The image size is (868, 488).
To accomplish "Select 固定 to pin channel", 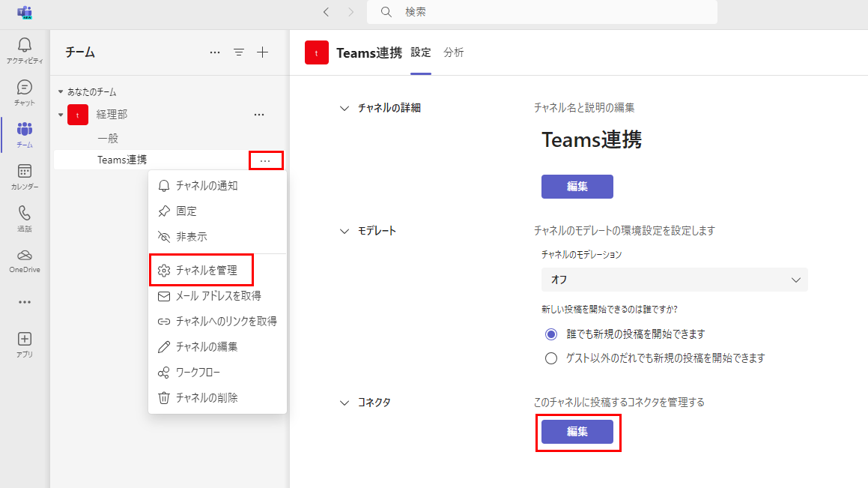I will 217,211.
